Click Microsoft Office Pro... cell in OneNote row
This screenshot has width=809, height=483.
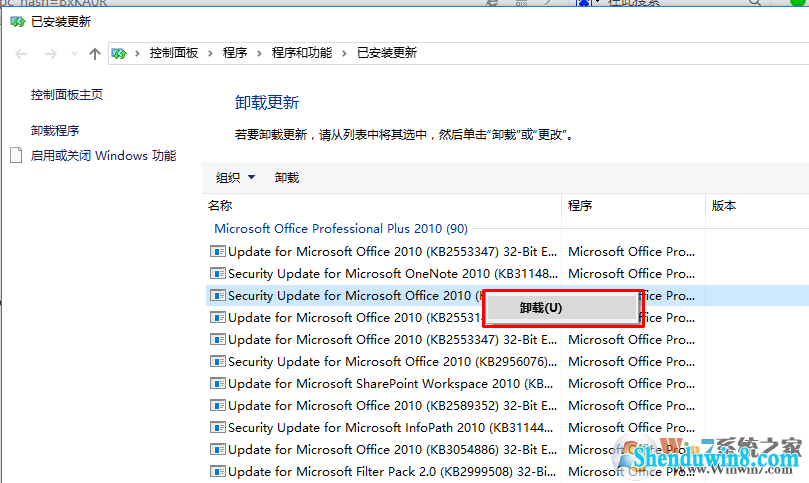(x=632, y=273)
